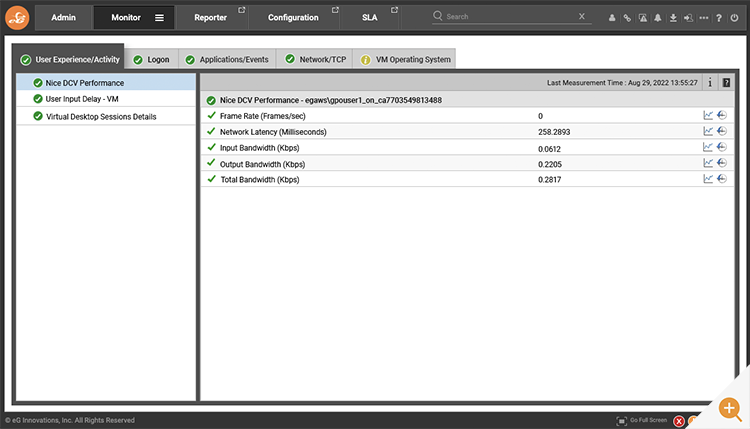750x429 pixels.
Task: Click the orange zoom-in magnifier icon
Action: tap(730, 409)
